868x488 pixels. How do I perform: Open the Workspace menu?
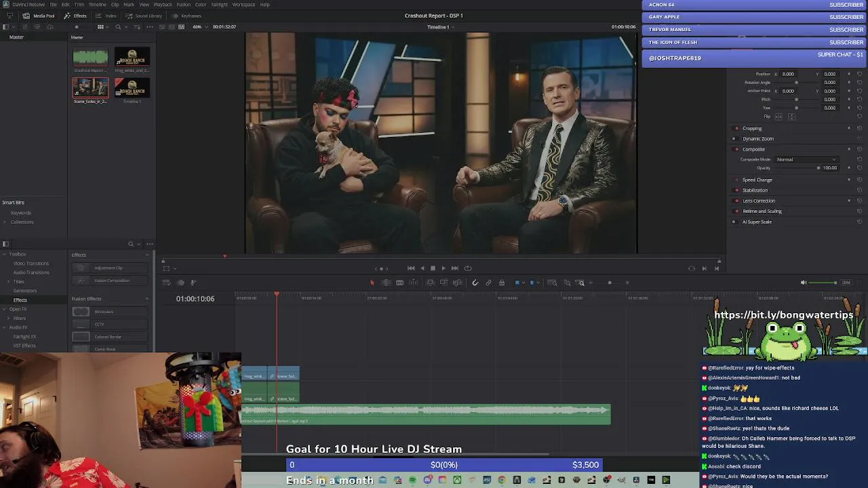243,5
